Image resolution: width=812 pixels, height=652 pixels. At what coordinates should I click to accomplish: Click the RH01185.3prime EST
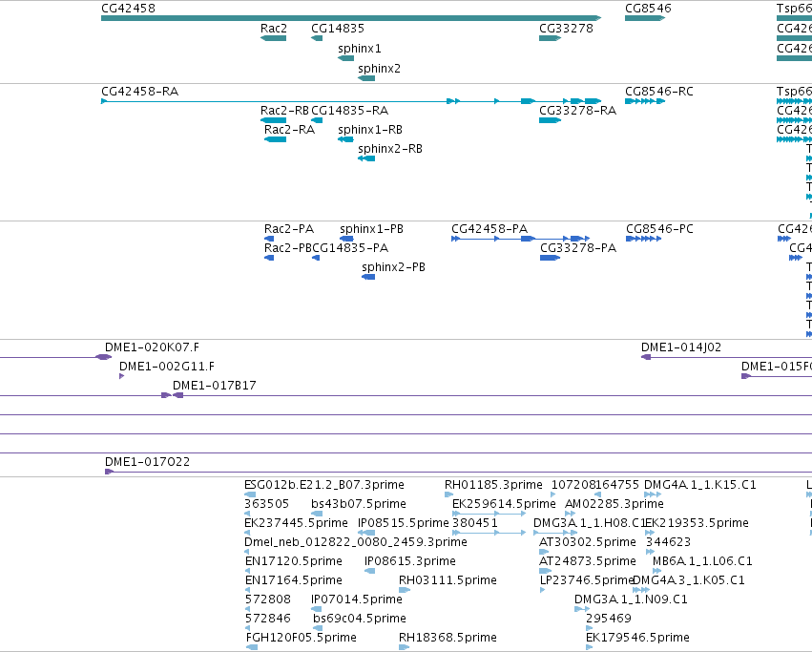(448, 494)
